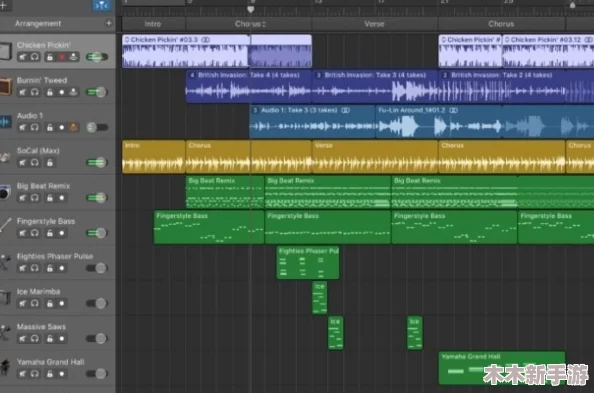Mute the Ice Marimba track
This screenshot has height=393, width=594.
point(23,304)
